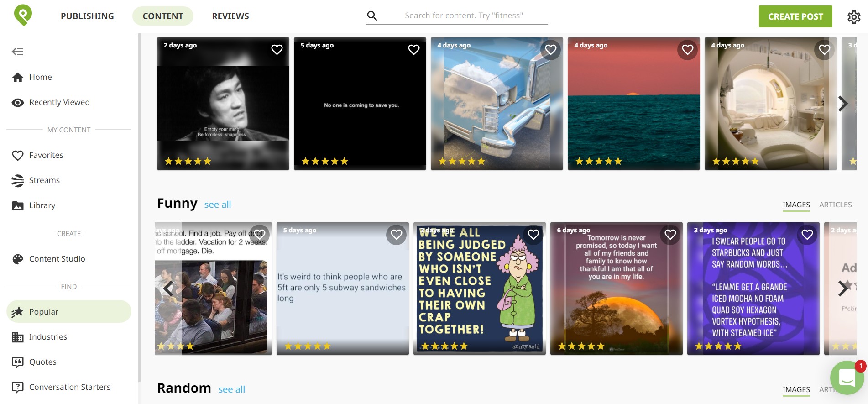Image resolution: width=868 pixels, height=404 pixels.
Task: Click 'see all' next to Random
Action: pyautogui.click(x=231, y=389)
